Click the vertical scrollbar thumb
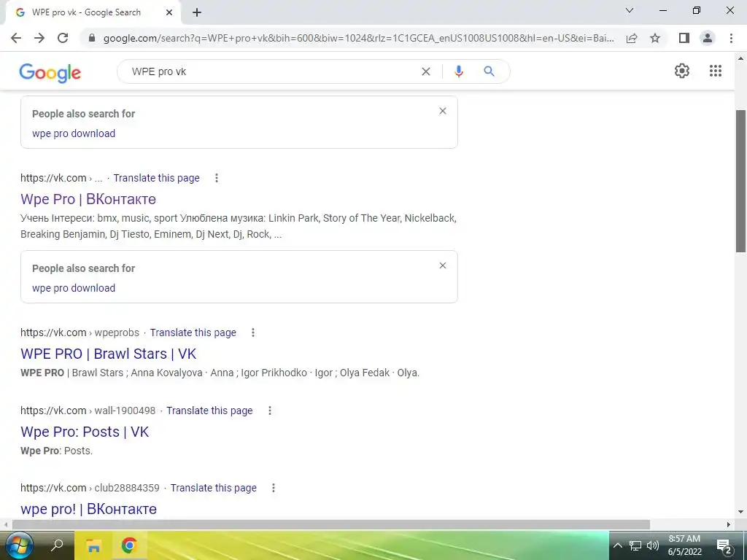 741,181
